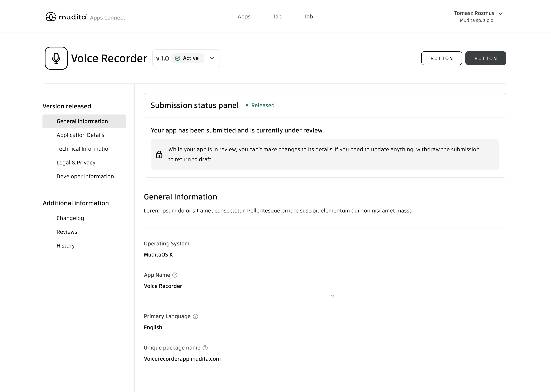The height and width of the screenshot is (392, 551).
Task: Click the Operating System field label
Action: [x=166, y=244]
